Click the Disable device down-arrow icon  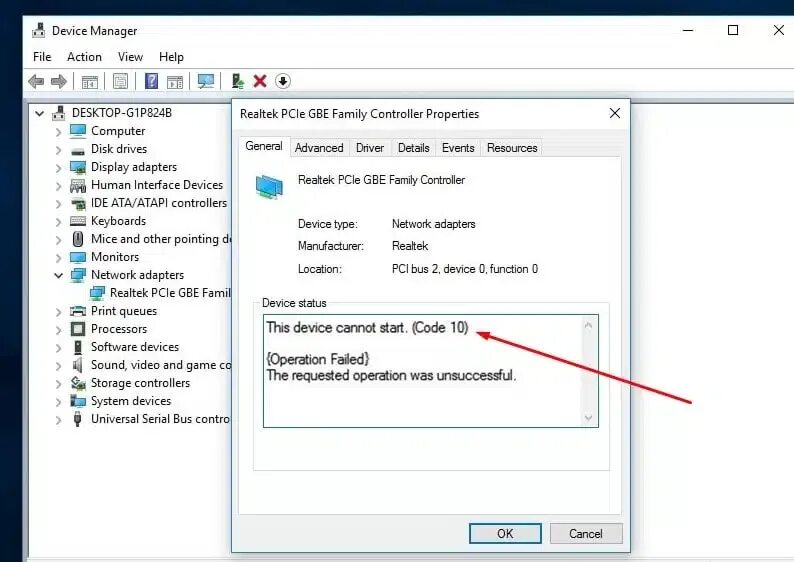tap(283, 81)
